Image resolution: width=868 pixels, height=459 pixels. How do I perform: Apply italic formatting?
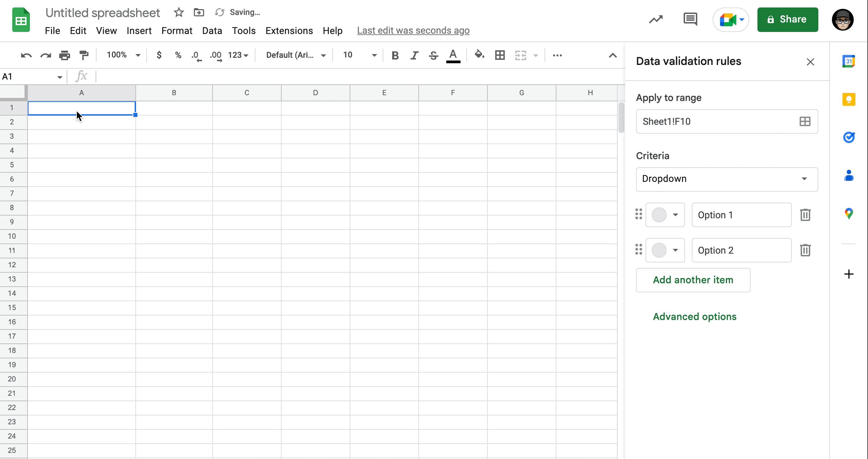click(414, 55)
